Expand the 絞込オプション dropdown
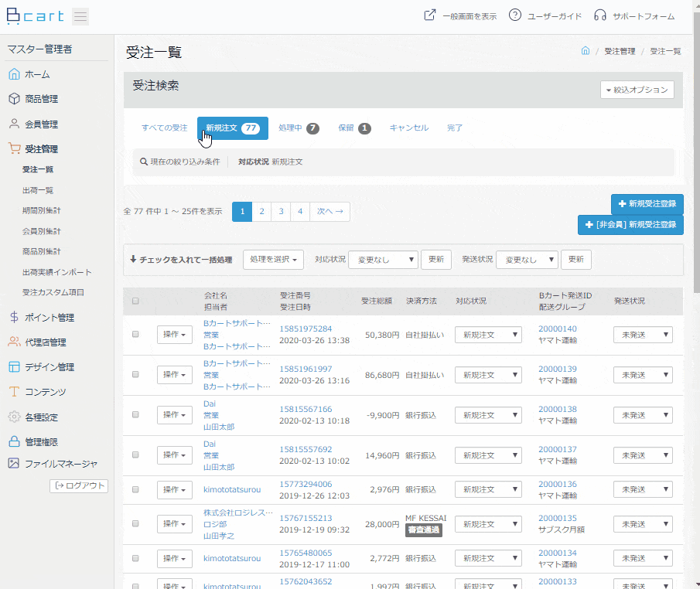Screen dimensions: 700x589 click(637, 90)
